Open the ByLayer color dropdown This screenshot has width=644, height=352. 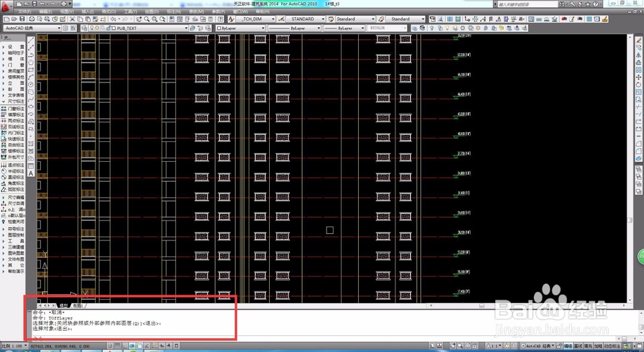pyautogui.click(x=263, y=28)
